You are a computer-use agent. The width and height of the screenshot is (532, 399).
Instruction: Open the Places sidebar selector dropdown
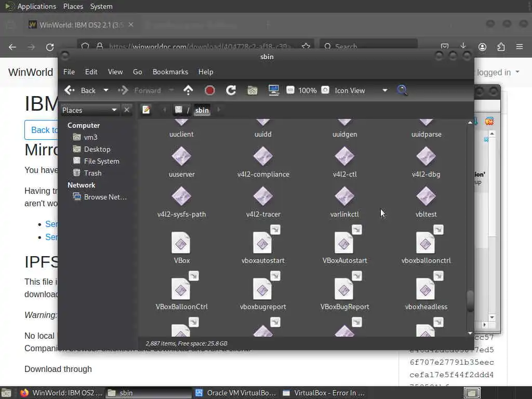89,110
